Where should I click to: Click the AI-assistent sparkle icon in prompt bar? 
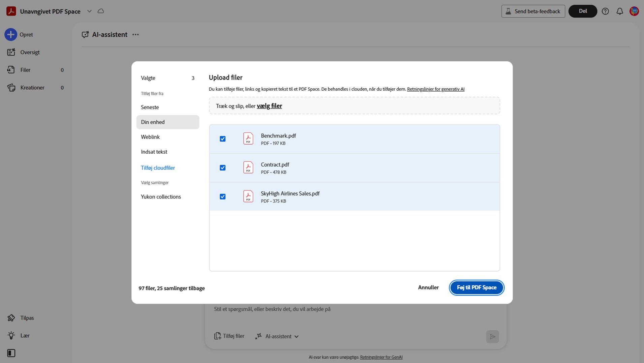tap(258, 336)
